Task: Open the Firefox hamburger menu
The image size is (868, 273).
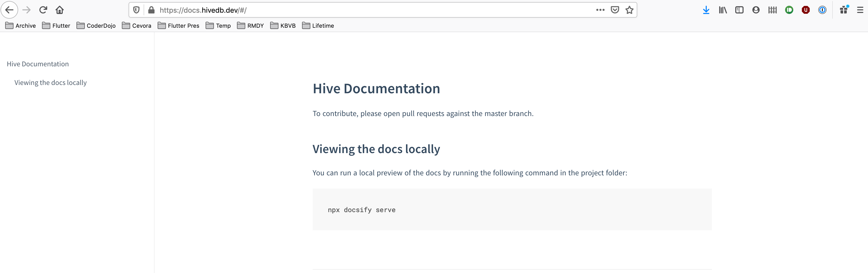Action: [860, 10]
